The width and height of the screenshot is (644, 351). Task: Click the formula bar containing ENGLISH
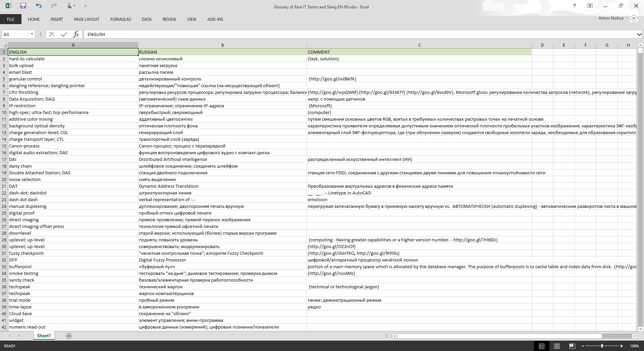pyautogui.click(x=360, y=34)
